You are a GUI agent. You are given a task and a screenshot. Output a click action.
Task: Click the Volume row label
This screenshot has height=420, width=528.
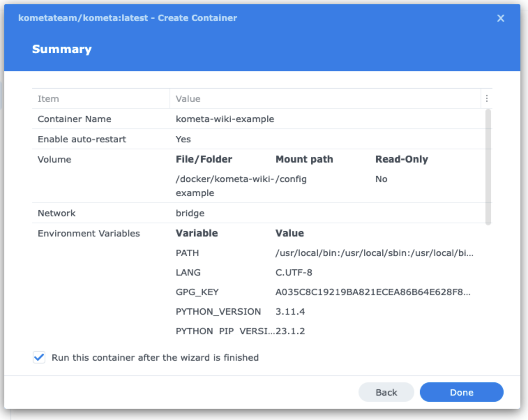pyautogui.click(x=54, y=159)
